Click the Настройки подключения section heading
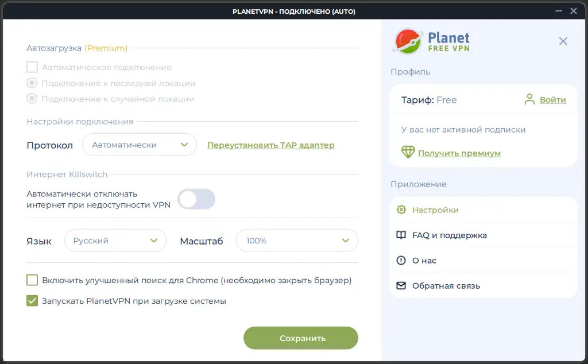The image size is (588, 364). pyautogui.click(x=80, y=122)
